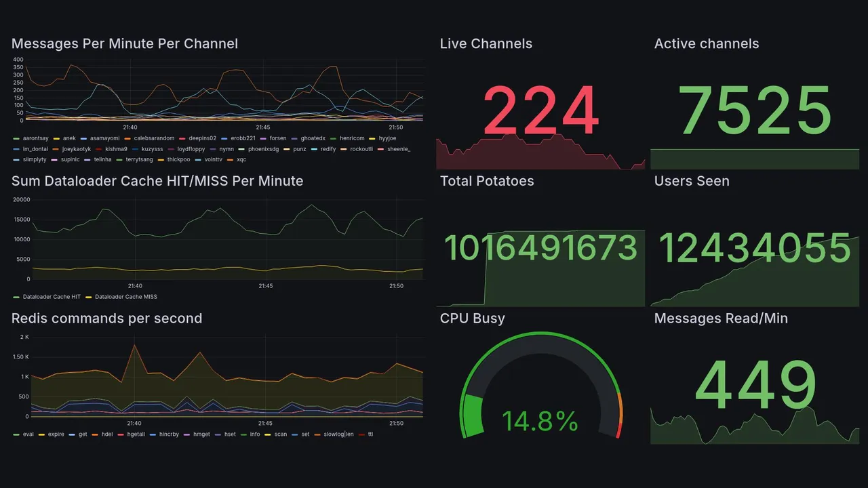Open the Users Seen panel title menu
Image resolution: width=868 pixels, height=488 pixels.
point(692,181)
